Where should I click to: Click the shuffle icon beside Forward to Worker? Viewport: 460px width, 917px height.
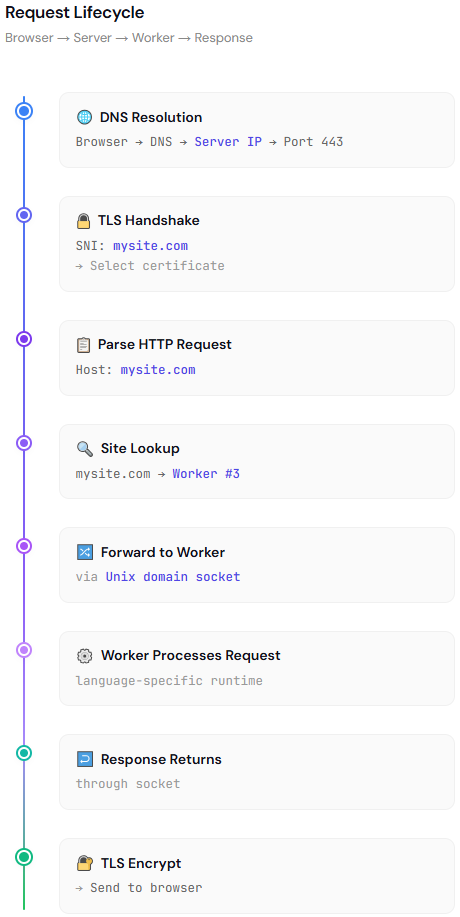(85, 552)
